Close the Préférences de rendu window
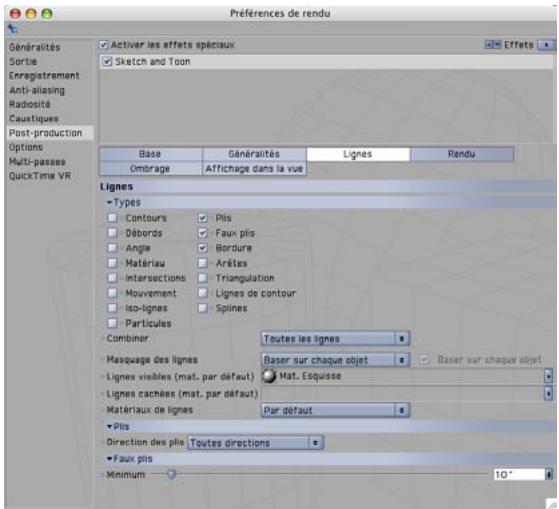Screen dimensions: 559x509 (15, 14)
